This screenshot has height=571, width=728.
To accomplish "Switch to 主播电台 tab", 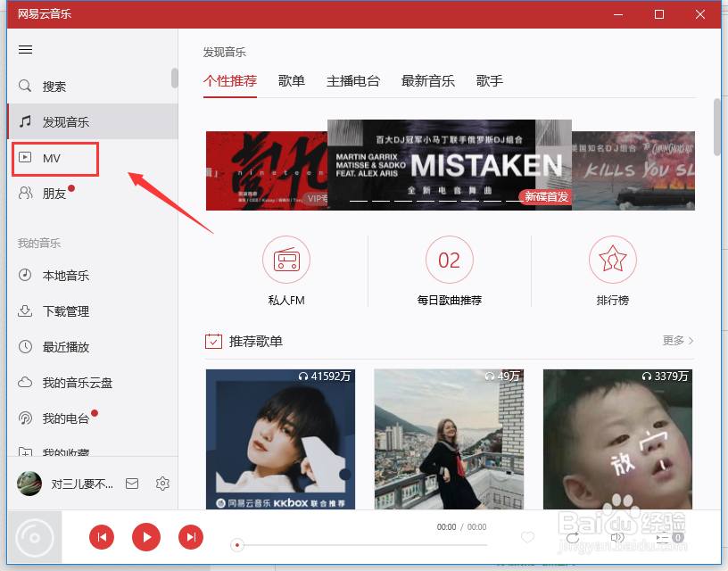I will (353, 81).
